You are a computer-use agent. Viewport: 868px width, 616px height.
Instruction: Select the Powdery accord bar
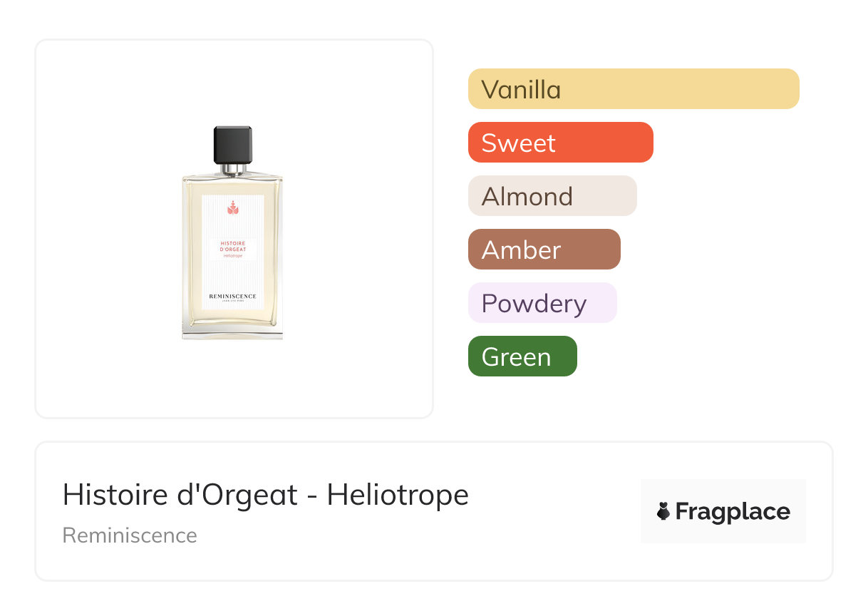[x=542, y=303]
